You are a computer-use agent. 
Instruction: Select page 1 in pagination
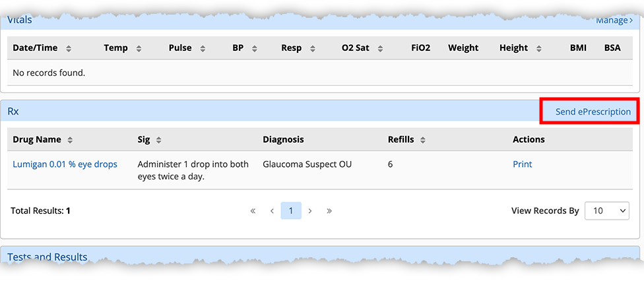click(x=291, y=211)
